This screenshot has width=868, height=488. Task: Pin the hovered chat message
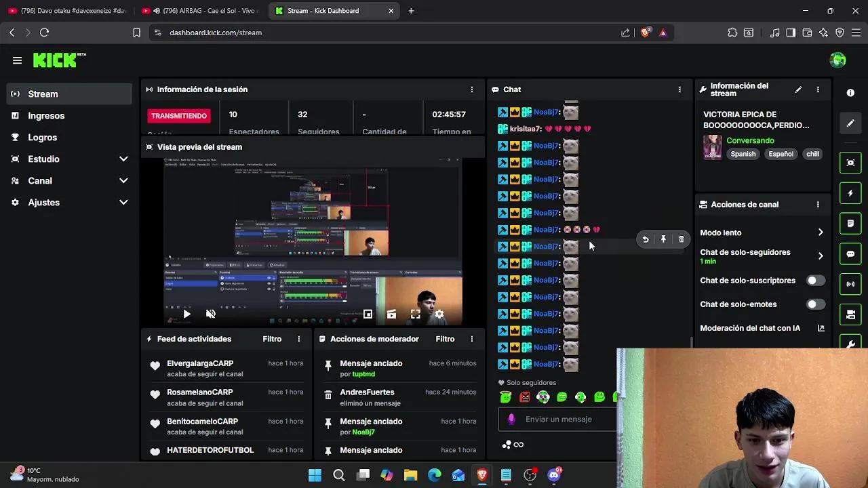pyautogui.click(x=663, y=239)
